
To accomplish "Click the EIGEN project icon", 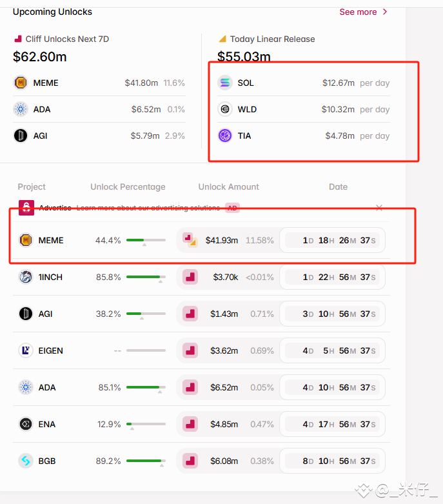I will point(26,350).
